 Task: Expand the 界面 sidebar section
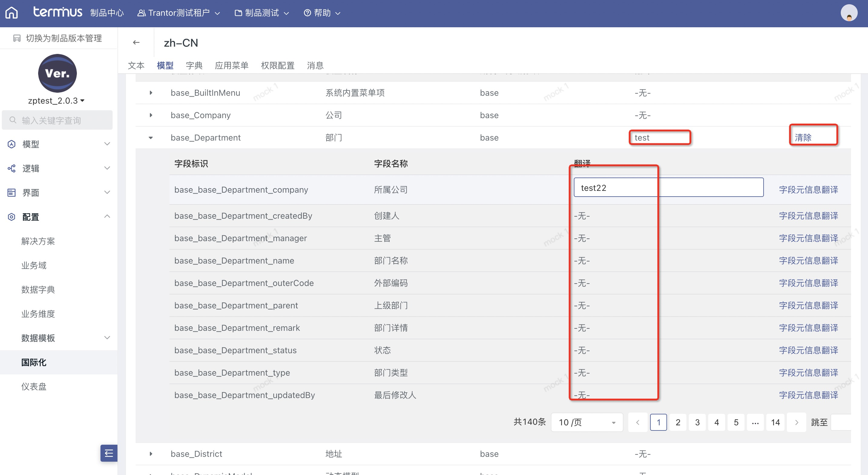(x=107, y=192)
